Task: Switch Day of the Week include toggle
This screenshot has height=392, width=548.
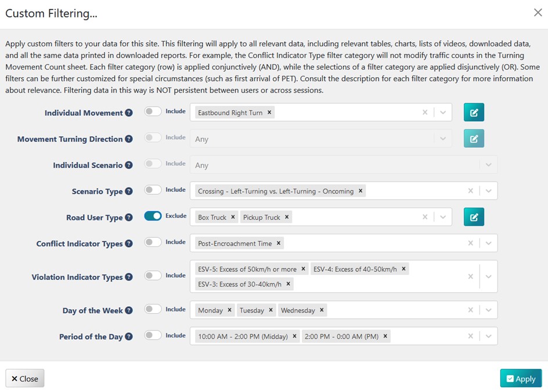Action: [x=153, y=310]
